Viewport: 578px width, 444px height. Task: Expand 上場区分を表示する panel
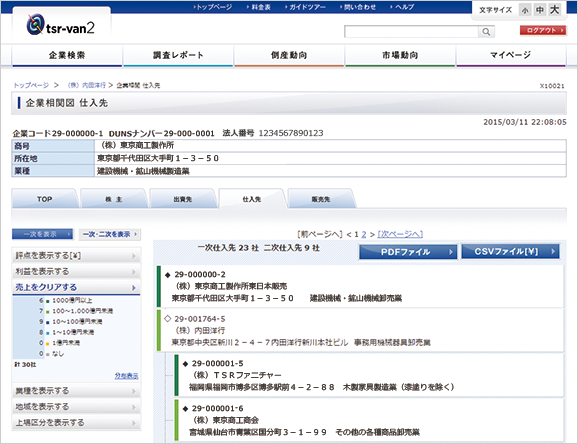click(x=76, y=423)
